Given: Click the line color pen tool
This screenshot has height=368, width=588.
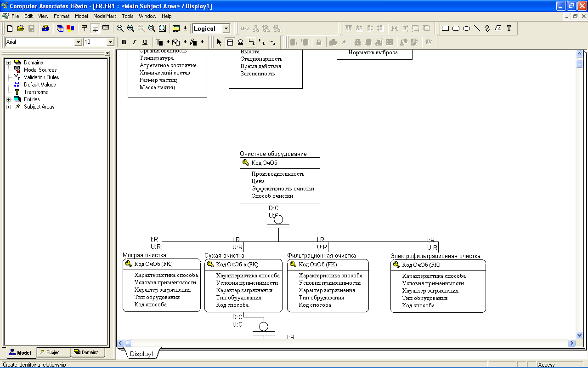Looking at the screenshot, I should point(193,42).
